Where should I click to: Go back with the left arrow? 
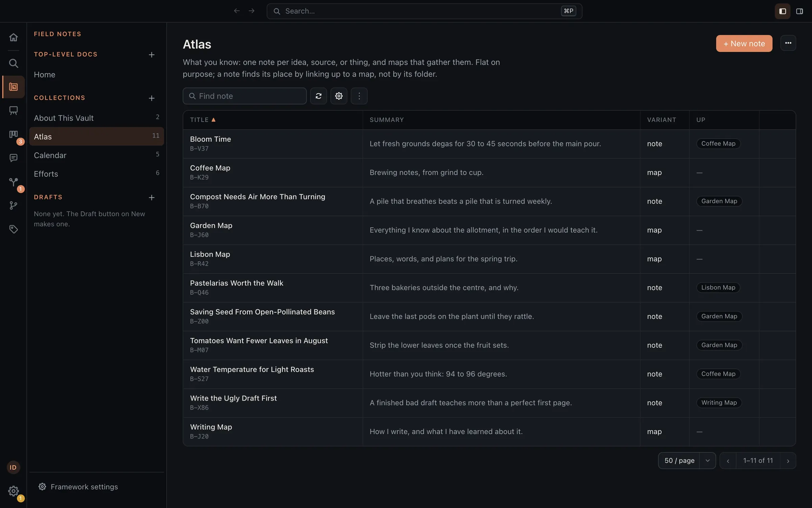click(237, 11)
